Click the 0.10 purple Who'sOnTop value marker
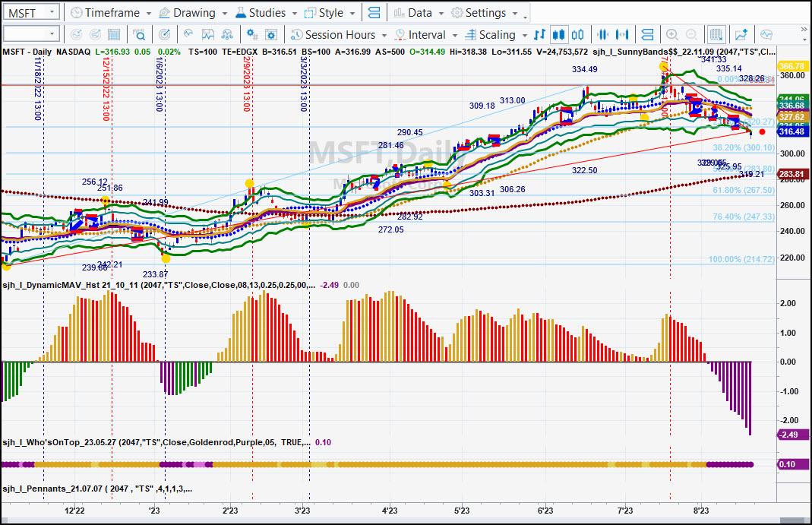 [791, 464]
